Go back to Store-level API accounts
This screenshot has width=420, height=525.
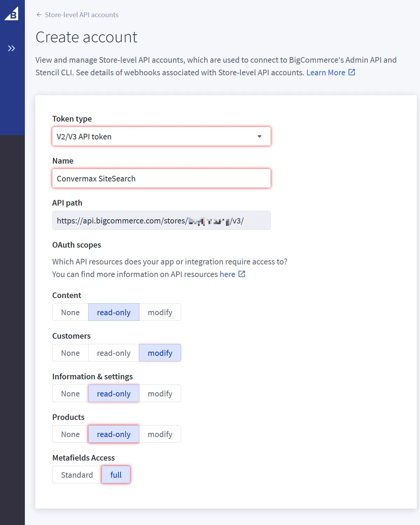(x=82, y=15)
